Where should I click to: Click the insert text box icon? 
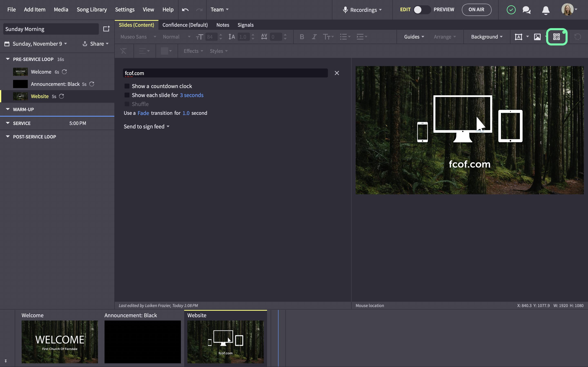click(x=519, y=37)
